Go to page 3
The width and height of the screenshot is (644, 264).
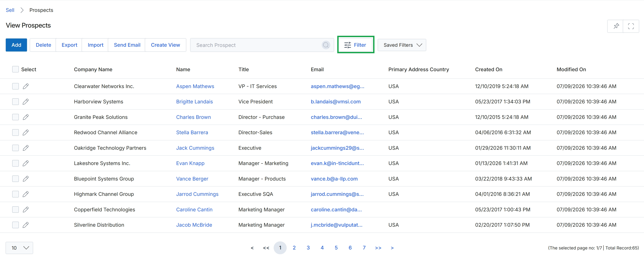(308, 248)
